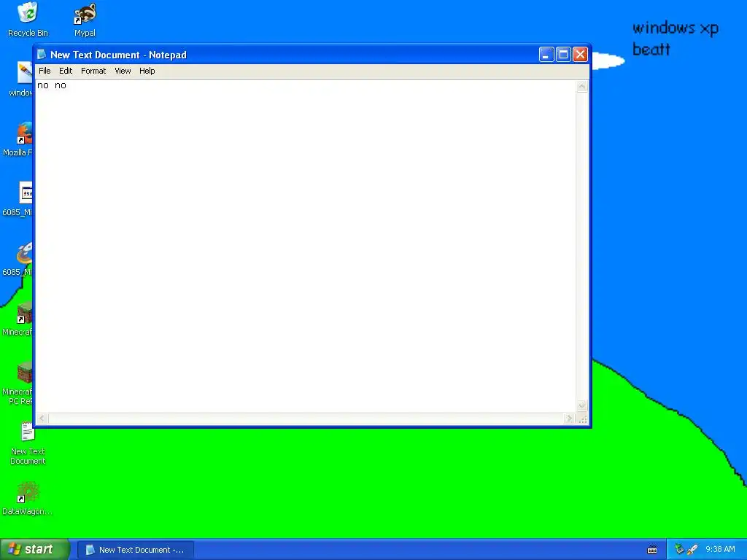Click the horizontal scrollbar left arrow
Screen dimensions: 747x560
click(x=42, y=419)
